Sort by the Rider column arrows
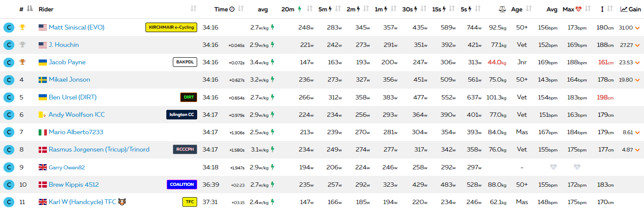The width and height of the screenshot is (644, 208). click(x=194, y=9)
